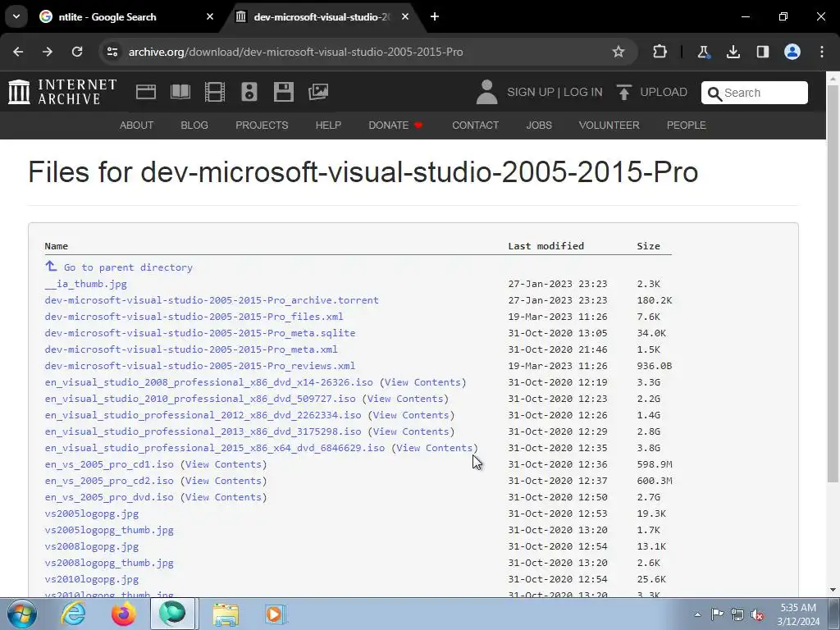Open the Video film icon
840x630 pixels.
pos(215,92)
